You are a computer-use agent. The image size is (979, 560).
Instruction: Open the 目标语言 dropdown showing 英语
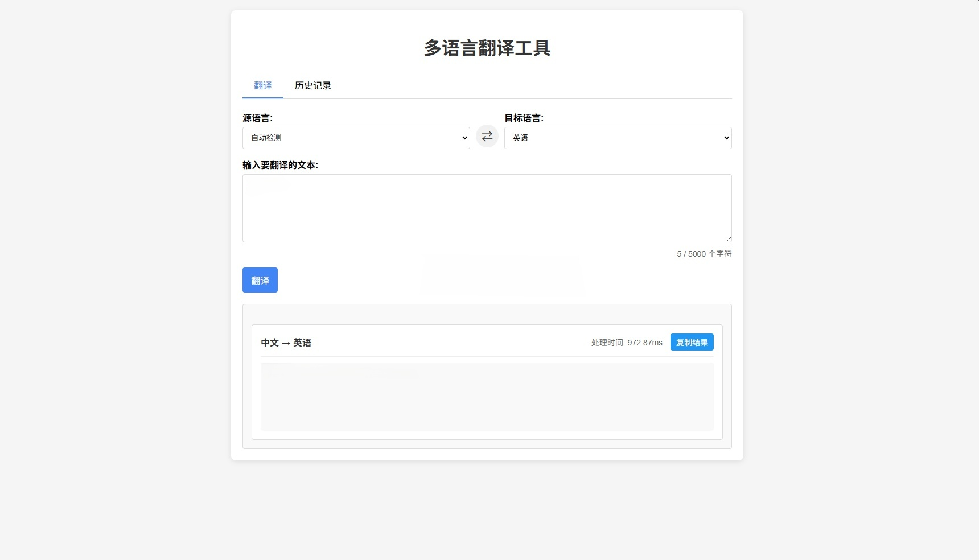618,138
